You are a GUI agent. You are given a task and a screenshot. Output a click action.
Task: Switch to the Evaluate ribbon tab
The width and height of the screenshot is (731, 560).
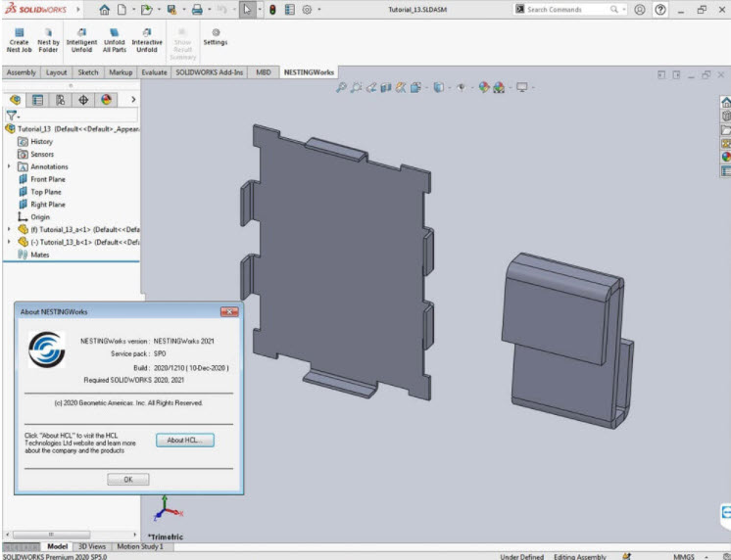click(x=154, y=72)
